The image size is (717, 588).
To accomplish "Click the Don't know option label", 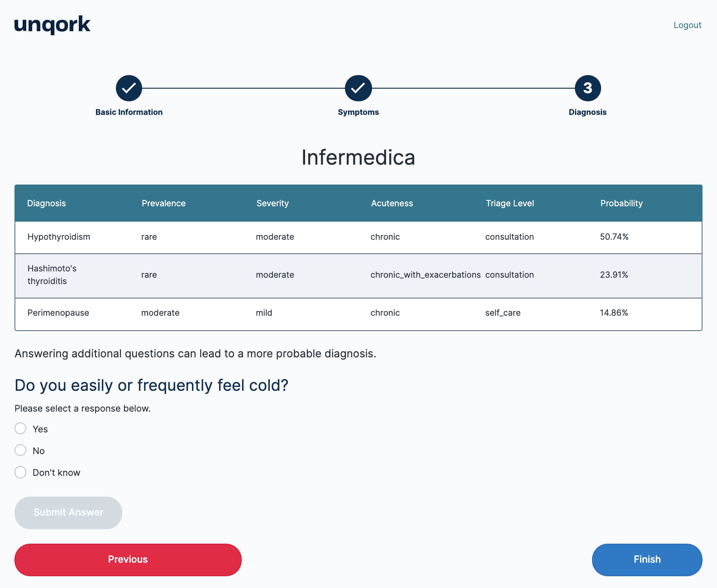I will 57,473.
